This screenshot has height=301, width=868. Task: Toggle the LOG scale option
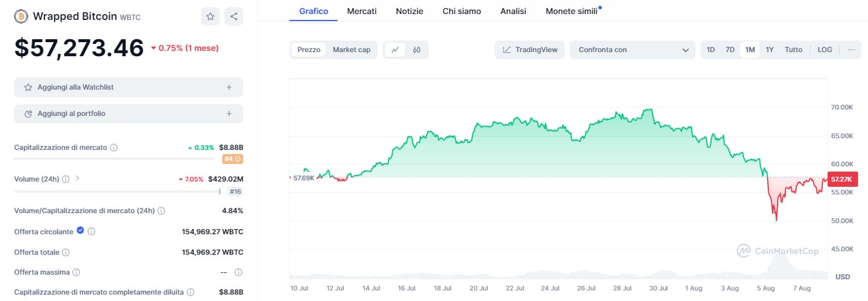[825, 50]
